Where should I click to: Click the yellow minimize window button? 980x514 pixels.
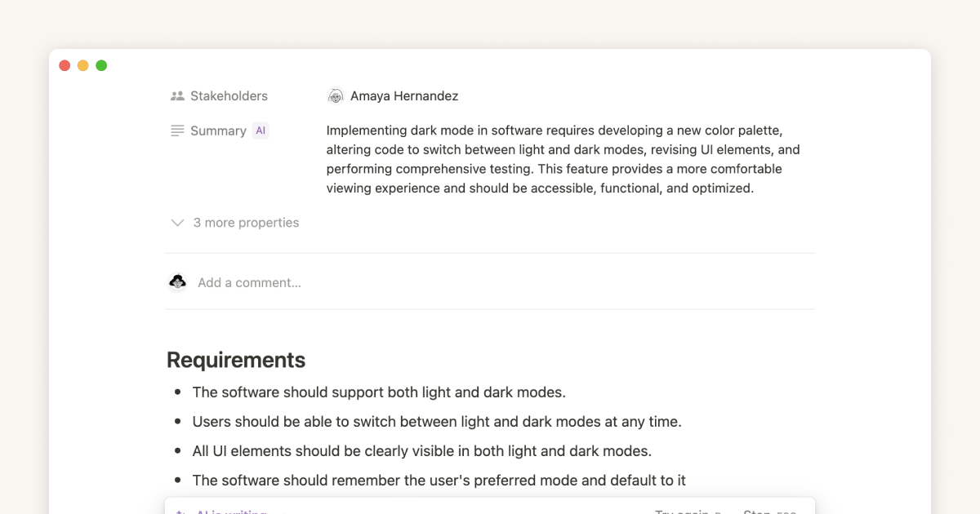83,65
